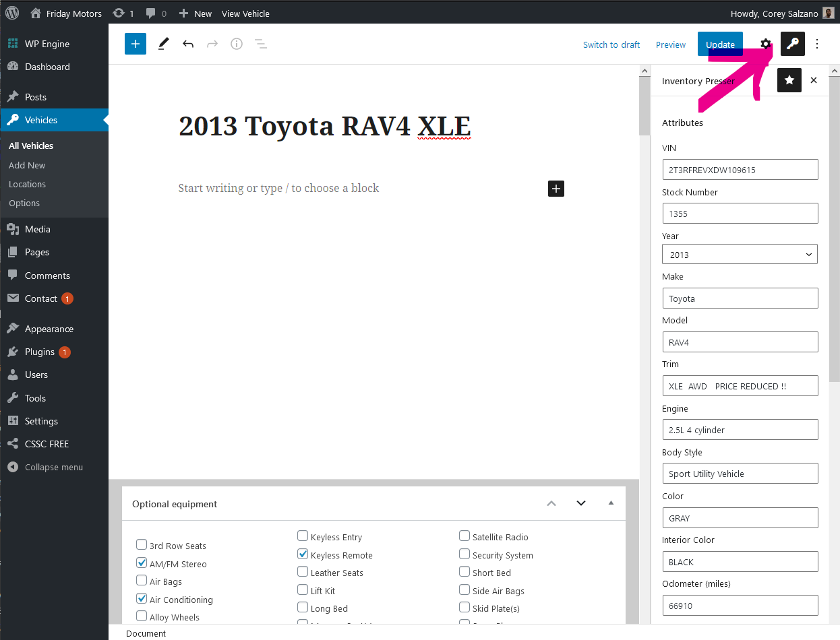Open the gear Settings sidebar

[766, 44]
